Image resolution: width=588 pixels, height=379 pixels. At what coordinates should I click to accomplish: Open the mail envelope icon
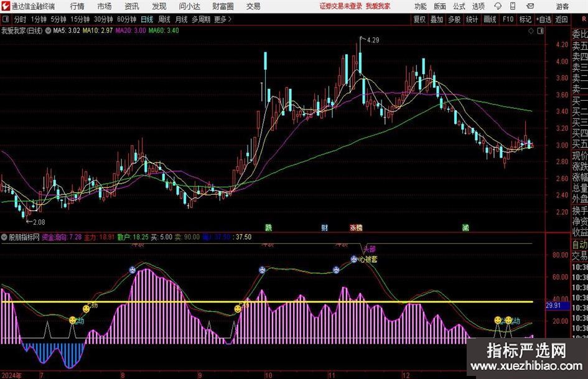(x=530, y=6)
